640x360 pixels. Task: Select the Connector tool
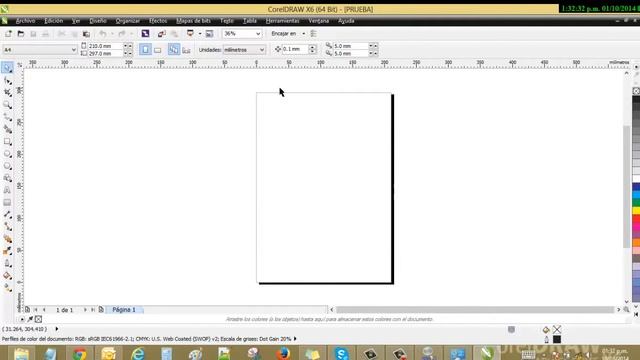(x=7, y=227)
